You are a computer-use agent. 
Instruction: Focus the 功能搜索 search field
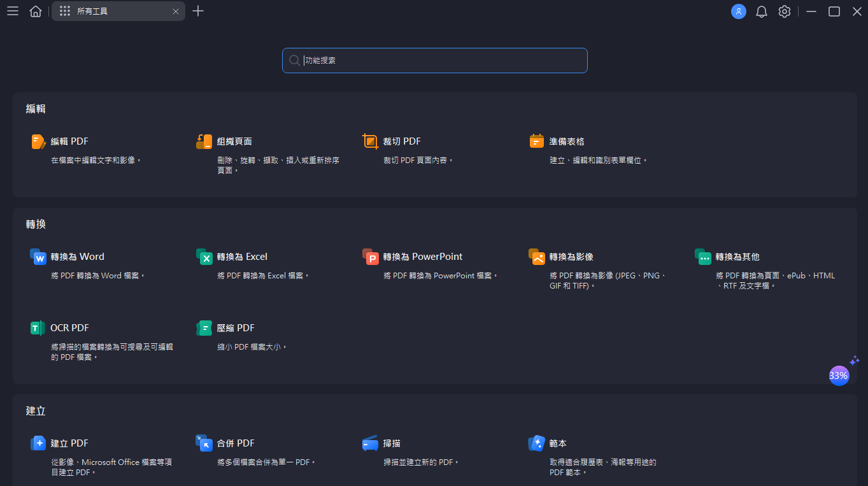[x=435, y=61]
